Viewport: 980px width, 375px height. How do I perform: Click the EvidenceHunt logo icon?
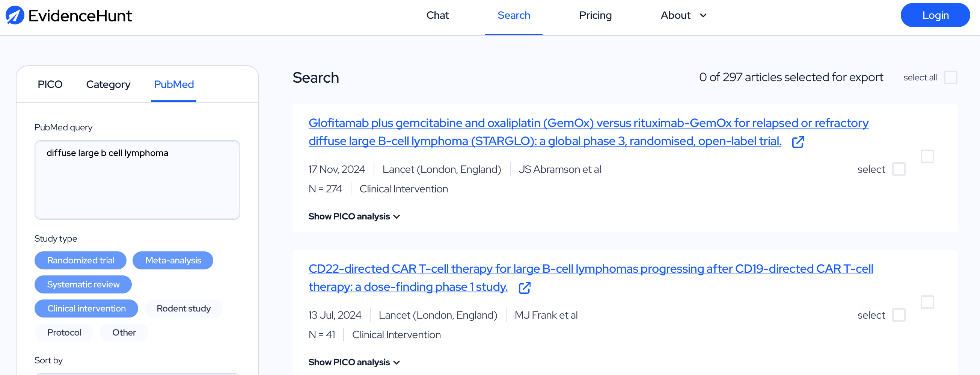15,15
